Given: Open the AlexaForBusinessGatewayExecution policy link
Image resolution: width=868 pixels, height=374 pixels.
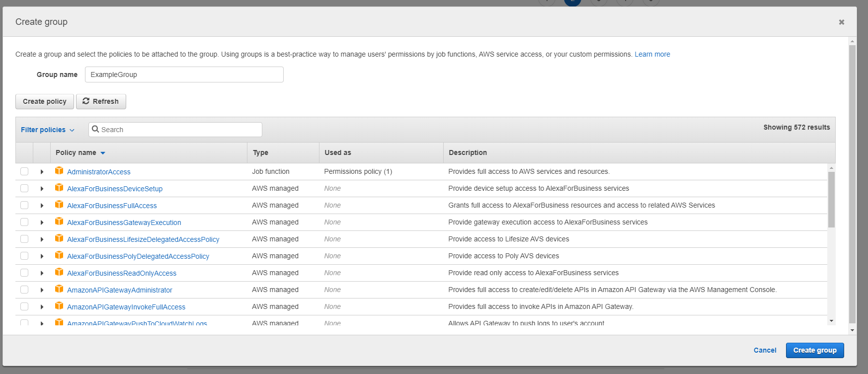Looking at the screenshot, I should [124, 223].
